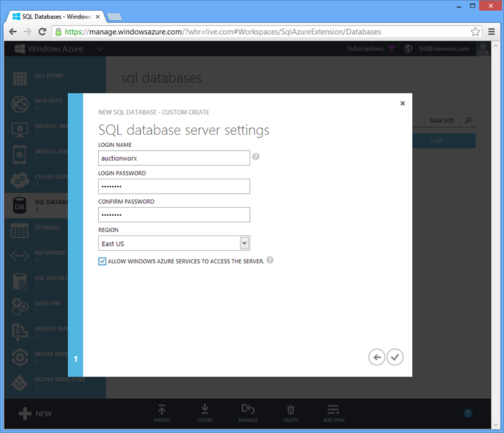Select the Add-ons hexagon icon

point(20,306)
